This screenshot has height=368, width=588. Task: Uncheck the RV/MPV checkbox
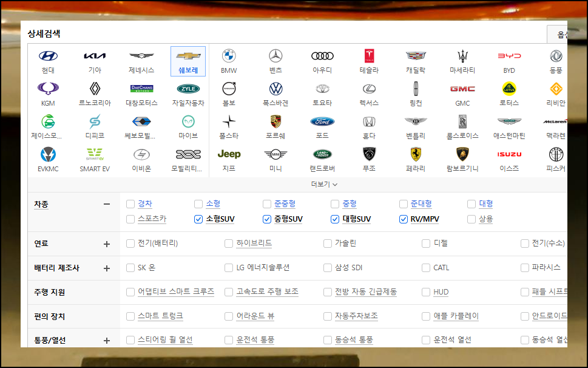(404, 219)
